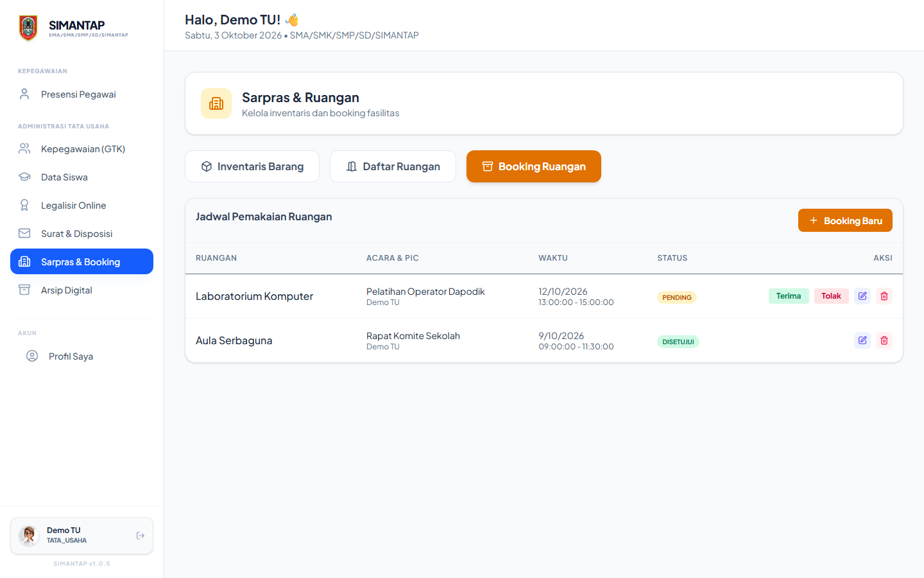Click the Profil Saya user circle icon
This screenshot has width=924, height=578.
(x=32, y=356)
